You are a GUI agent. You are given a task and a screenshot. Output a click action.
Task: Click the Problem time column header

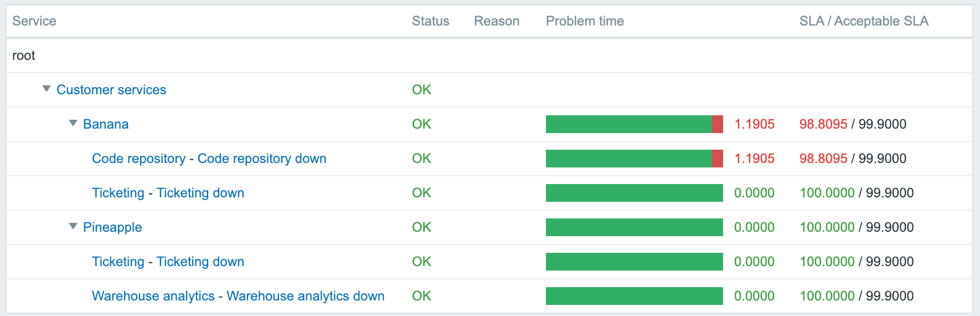(585, 21)
